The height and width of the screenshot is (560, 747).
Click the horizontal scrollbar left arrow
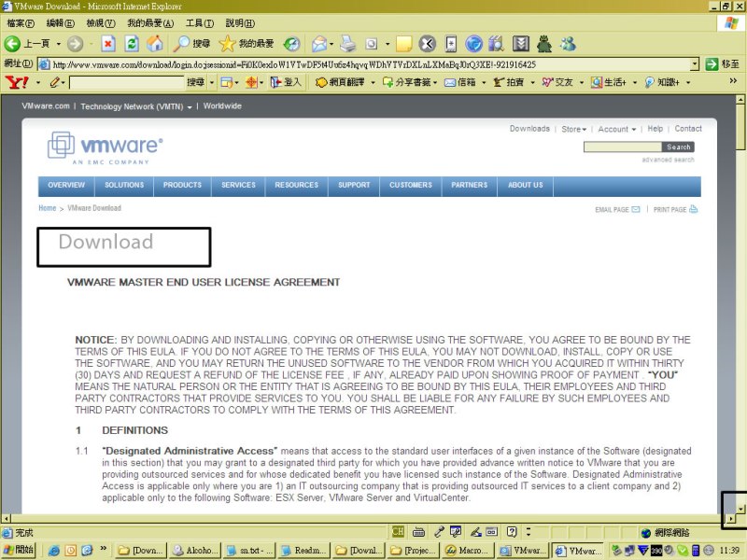pyautogui.click(x=6, y=518)
